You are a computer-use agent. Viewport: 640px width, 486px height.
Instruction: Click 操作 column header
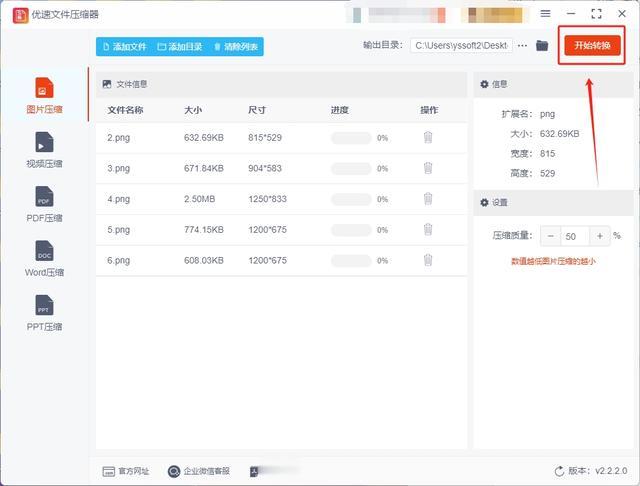429,110
